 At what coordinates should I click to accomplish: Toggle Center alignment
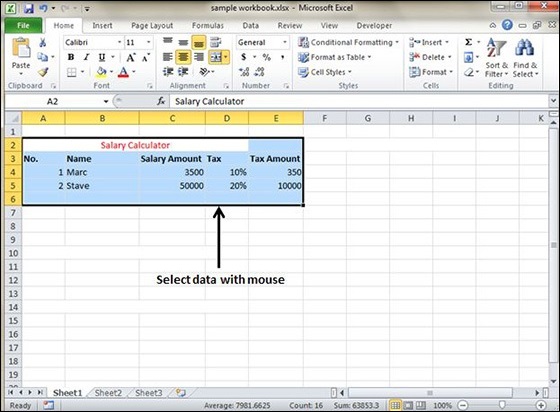tap(183, 57)
